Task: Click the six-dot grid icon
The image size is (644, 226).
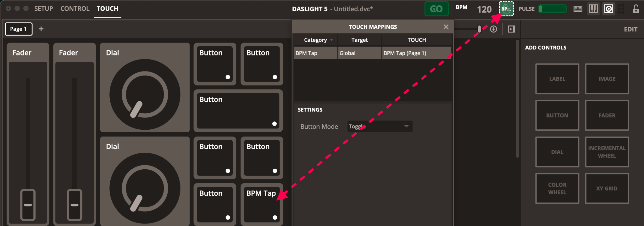Action: [x=621, y=9]
